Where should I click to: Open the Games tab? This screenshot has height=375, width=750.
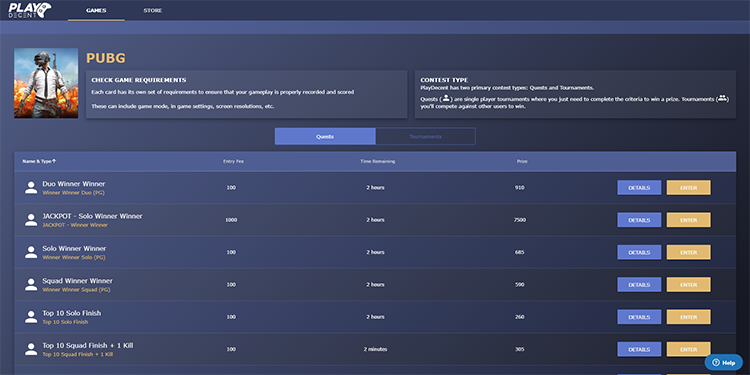click(96, 11)
